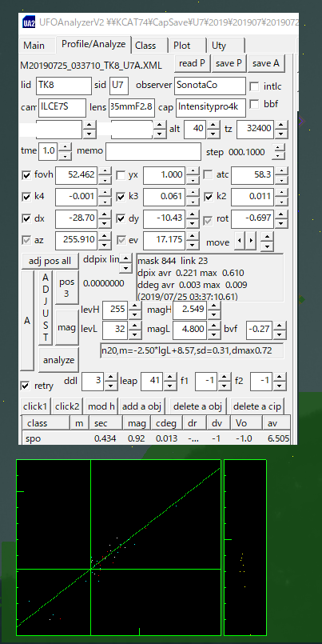Image resolution: width=322 pixels, height=644 pixels.
Task: Click the move left arrow
Action: (239, 240)
